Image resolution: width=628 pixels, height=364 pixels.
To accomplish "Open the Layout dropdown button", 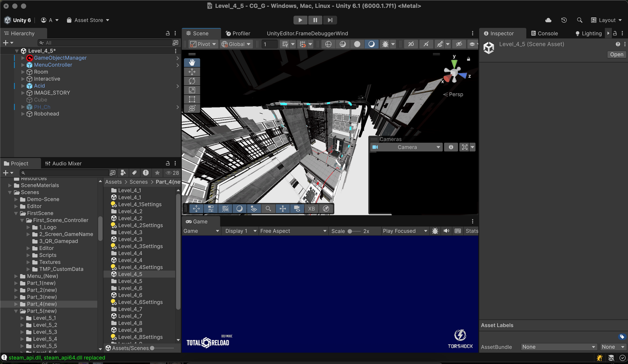I will 607,20.
